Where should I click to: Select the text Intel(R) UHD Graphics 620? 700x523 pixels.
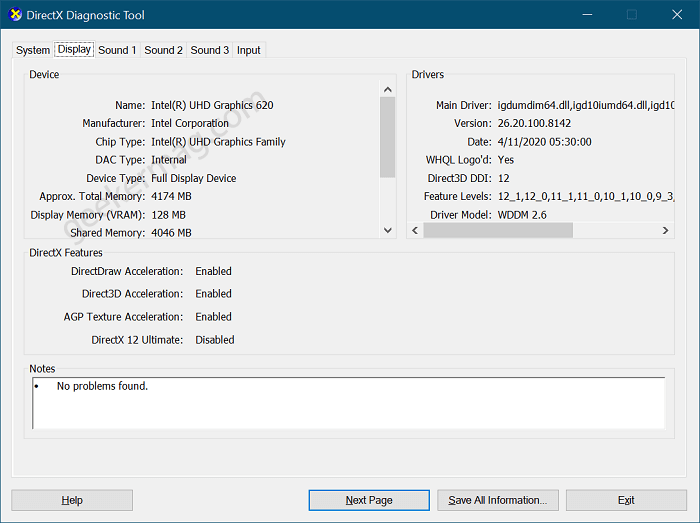(x=212, y=105)
